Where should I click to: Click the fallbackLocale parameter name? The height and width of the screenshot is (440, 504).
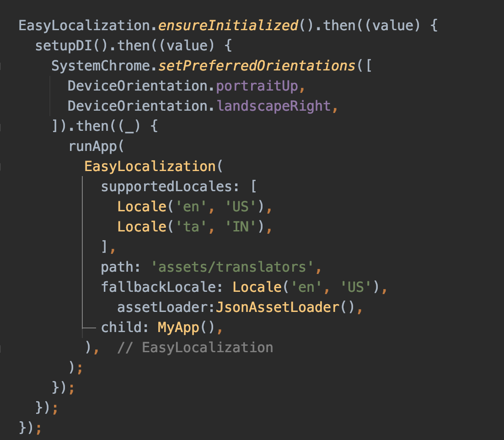[158, 287]
